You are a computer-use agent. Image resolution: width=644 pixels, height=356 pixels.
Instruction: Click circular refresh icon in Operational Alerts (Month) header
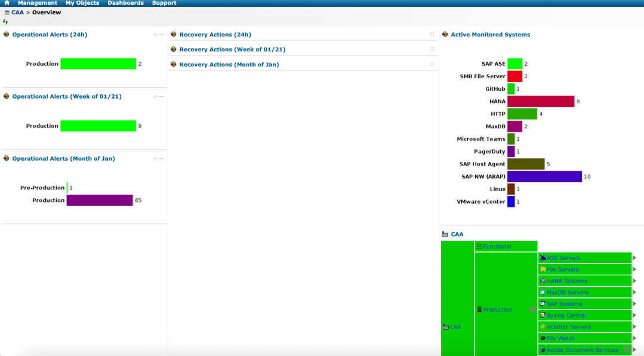click(x=155, y=159)
